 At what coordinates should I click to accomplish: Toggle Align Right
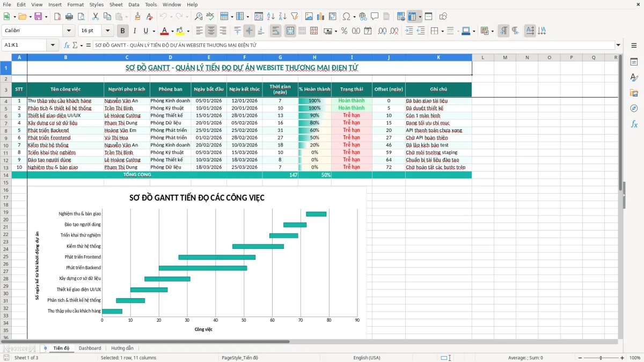tap(223, 31)
